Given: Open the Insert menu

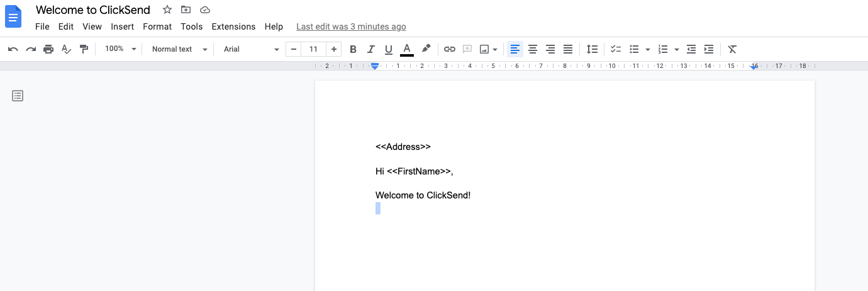Looking at the screenshot, I should pyautogui.click(x=123, y=26).
